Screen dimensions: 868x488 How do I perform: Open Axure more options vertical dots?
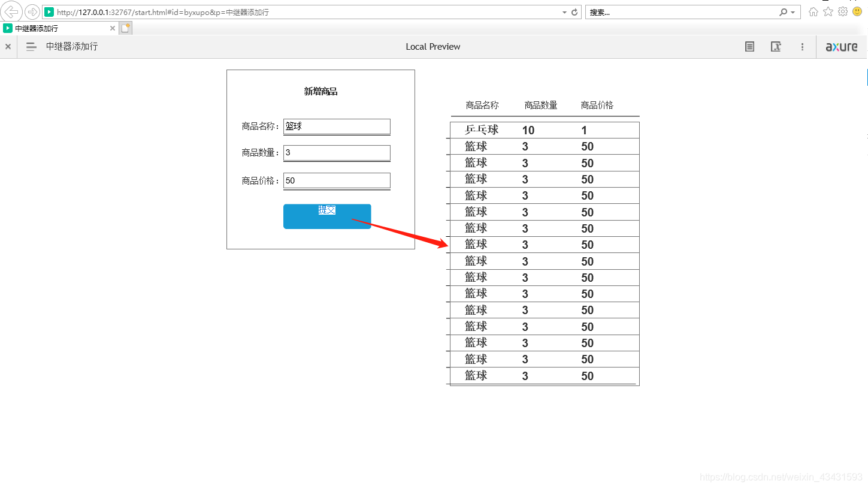coord(802,47)
